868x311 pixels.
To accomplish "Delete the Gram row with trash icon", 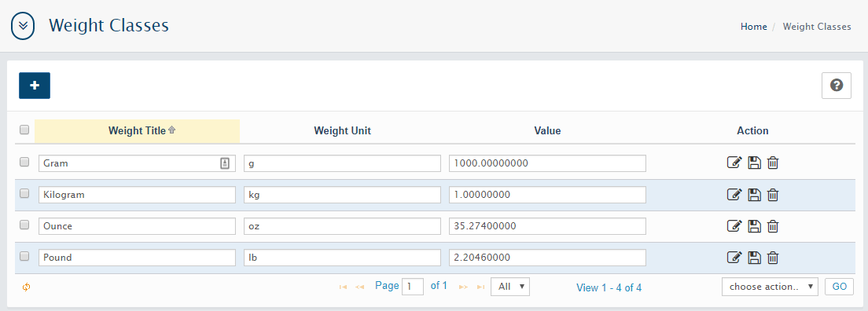I will (774, 163).
